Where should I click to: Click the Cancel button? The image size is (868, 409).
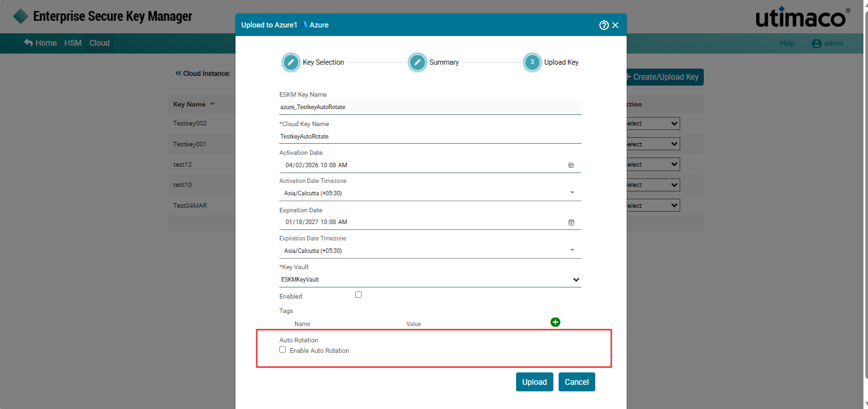pos(577,382)
